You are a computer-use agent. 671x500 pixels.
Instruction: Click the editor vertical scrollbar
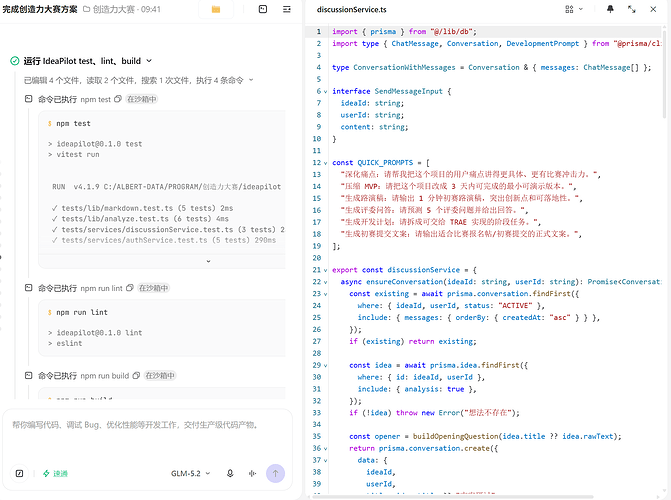[664, 73]
